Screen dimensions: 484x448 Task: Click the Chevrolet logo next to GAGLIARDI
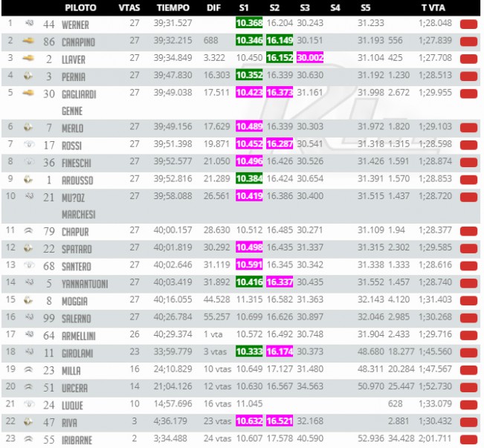pos(28,93)
